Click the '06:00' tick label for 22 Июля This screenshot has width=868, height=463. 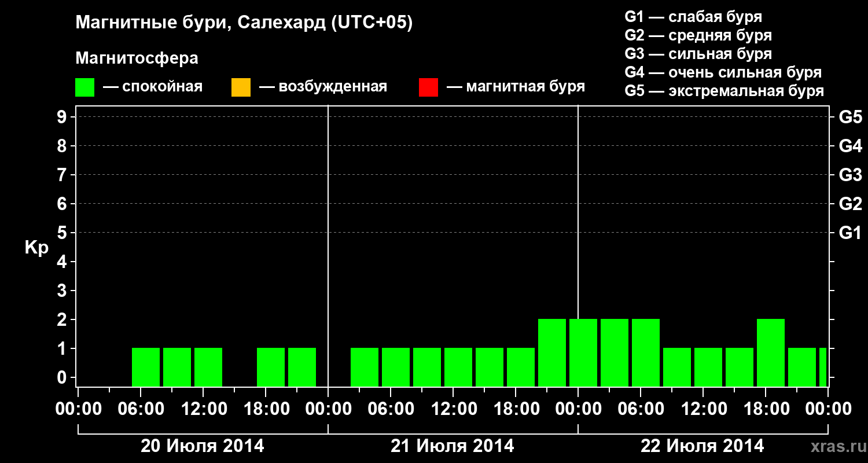(x=641, y=409)
